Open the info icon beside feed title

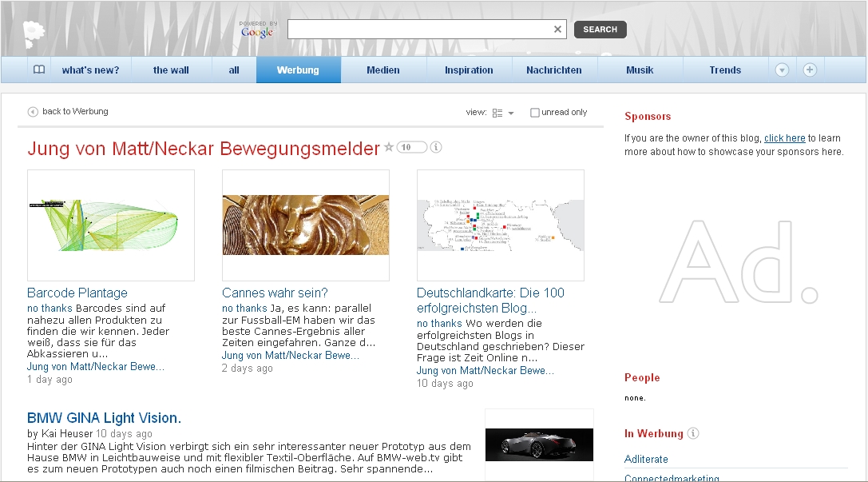click(x=436, y=147)
